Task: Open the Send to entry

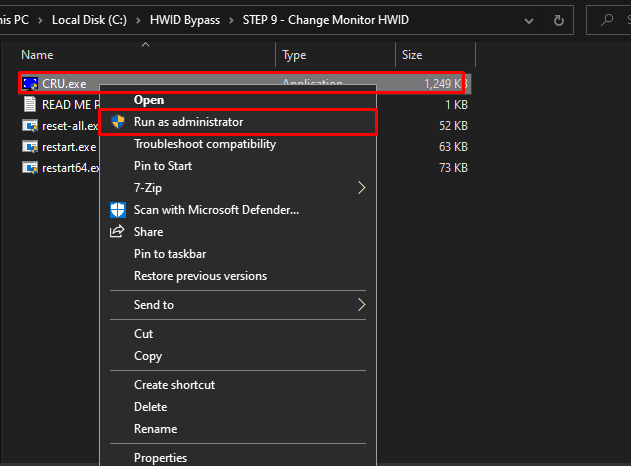Action: click(x=238, y=305)
